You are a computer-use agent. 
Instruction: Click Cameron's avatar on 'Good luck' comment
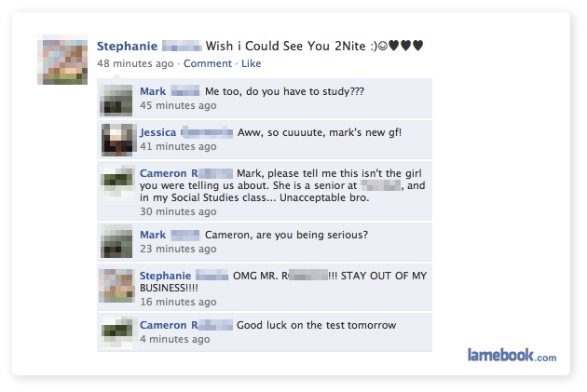tap(117, 332)
